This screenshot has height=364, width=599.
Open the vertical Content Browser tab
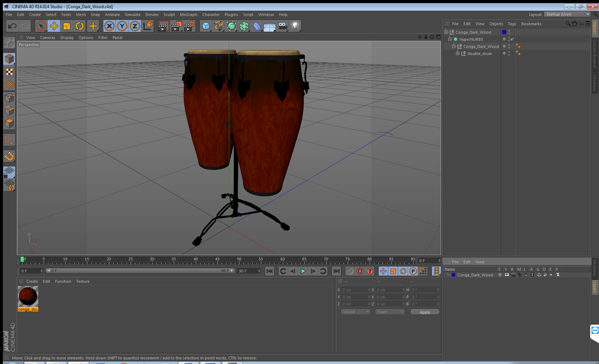[595, 53]
